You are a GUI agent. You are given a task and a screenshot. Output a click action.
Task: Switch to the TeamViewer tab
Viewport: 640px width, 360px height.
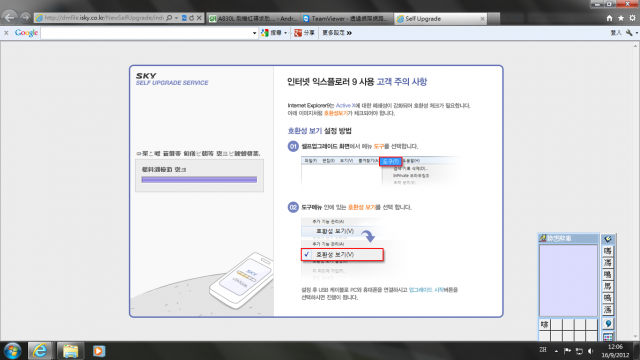pos(347,18)
